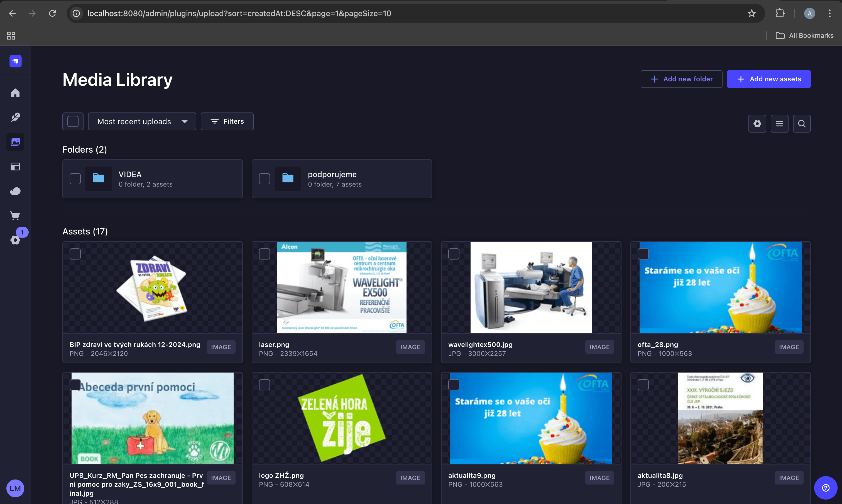Expand the Most recent uploads sort dropdown
The width and height of the screenshot is (842, 504).
click(x=142, y=121)
